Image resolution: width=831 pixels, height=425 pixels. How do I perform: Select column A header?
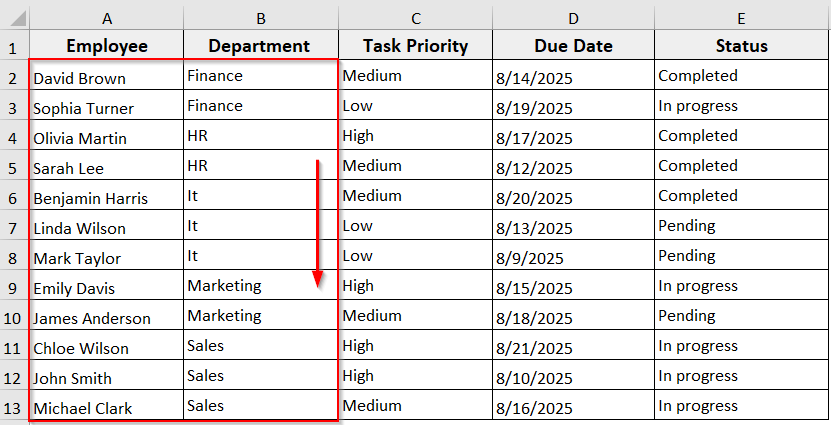106,19
